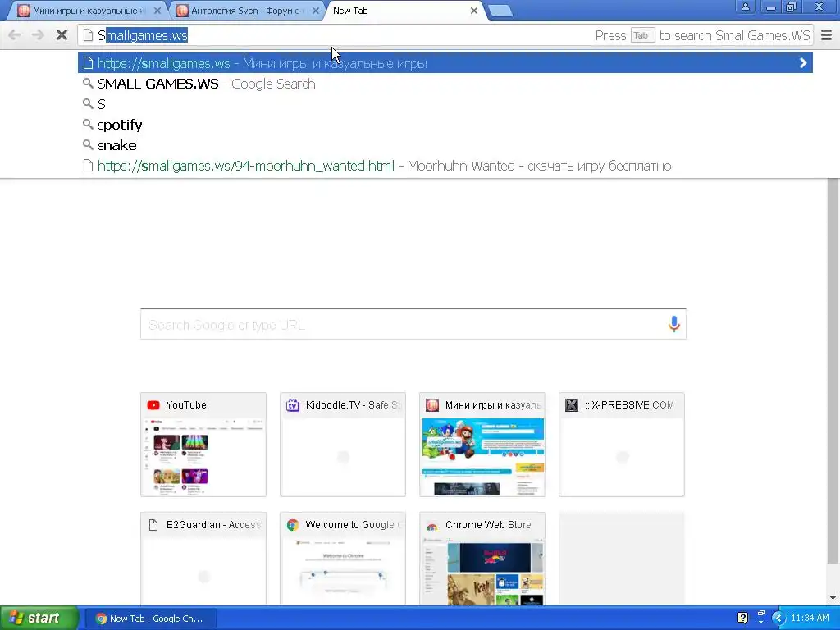Choose the https://smallgames.ws suggestion
Viewport: 840px width, 630px height.
coord(445,63)
